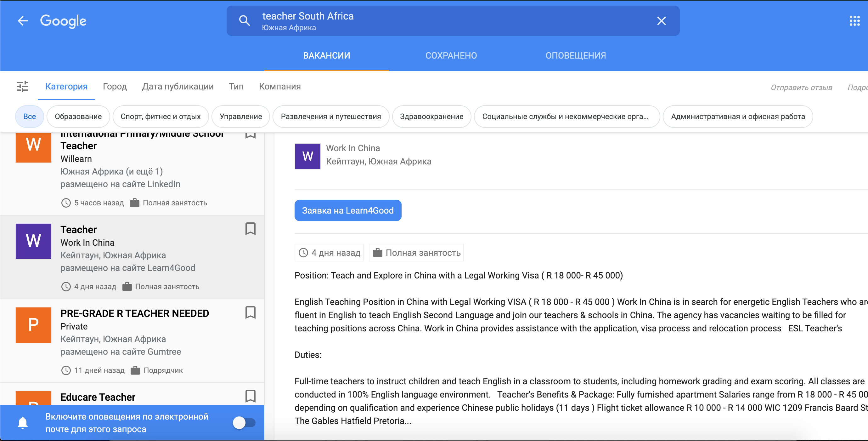Save the Work In China Teacher job

[x=250, y=229]
